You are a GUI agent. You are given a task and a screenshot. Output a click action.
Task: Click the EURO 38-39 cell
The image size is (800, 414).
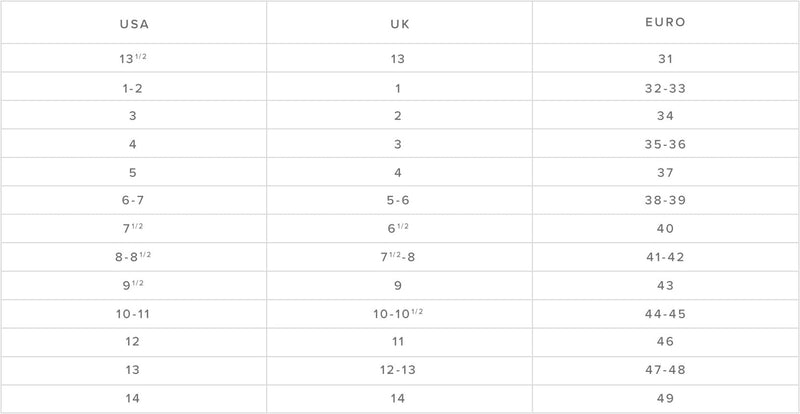[x=665, y=200]
